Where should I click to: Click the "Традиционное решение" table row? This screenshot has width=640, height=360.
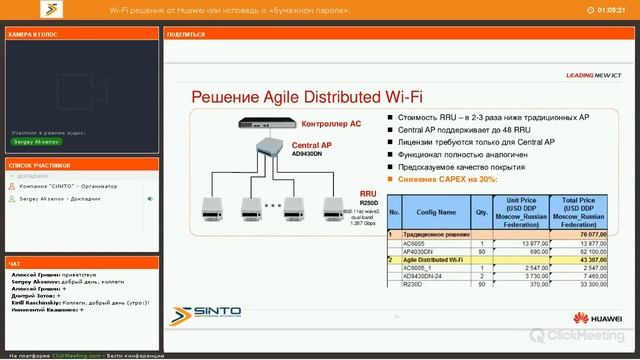497,235
